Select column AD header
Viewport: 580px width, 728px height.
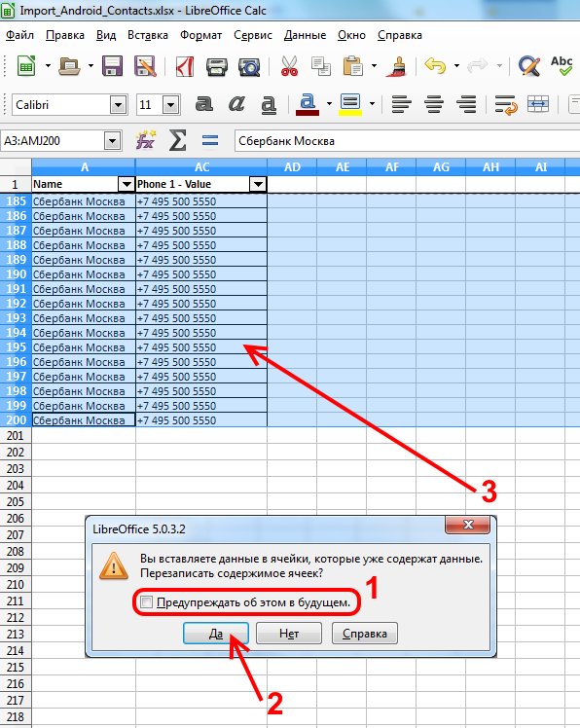292,167
